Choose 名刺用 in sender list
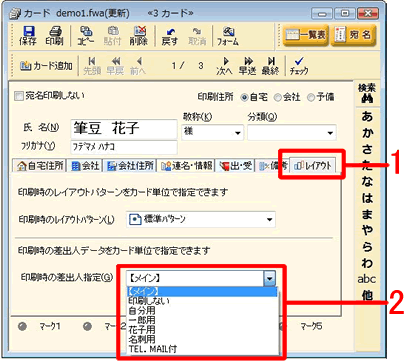Viewport: 404px width, 361px height. pos(202,340)
